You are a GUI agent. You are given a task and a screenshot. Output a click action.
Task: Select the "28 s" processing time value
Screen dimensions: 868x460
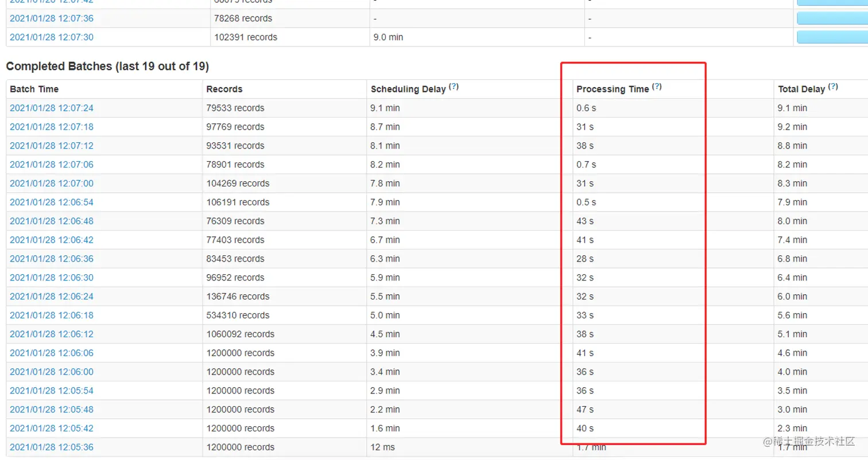pos(585,259)
